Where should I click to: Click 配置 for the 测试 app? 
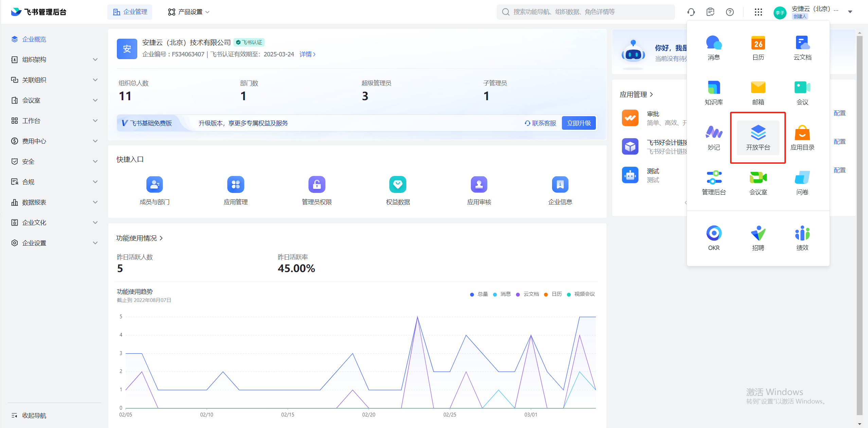[839, 170]
